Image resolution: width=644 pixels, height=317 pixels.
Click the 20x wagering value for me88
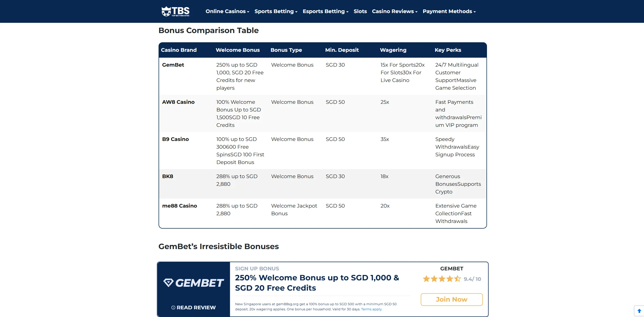point(385,206)
